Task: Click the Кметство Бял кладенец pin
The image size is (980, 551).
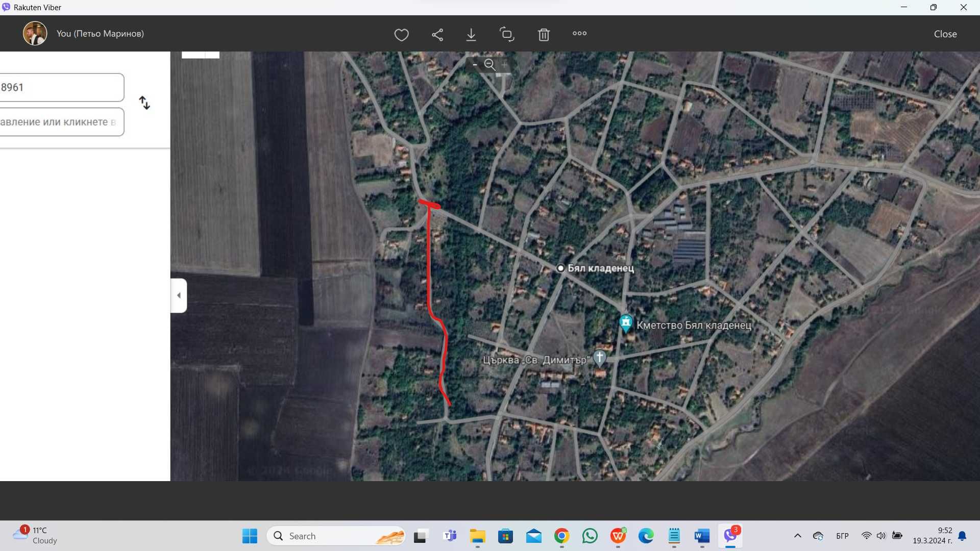Action: click(x=626, y=323)
